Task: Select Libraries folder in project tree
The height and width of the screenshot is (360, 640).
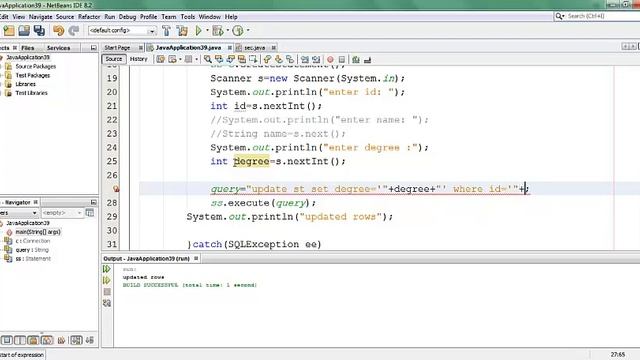Action: [25, 84]
